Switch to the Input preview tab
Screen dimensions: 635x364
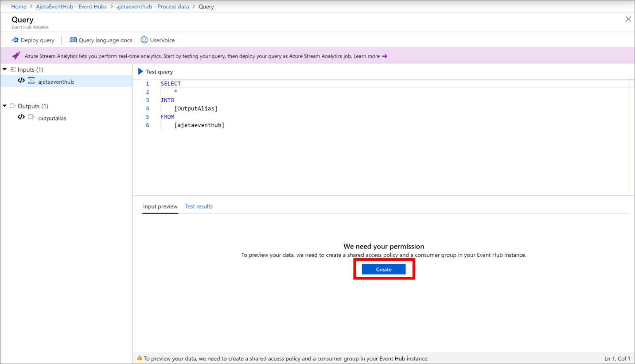click(160, 206)
